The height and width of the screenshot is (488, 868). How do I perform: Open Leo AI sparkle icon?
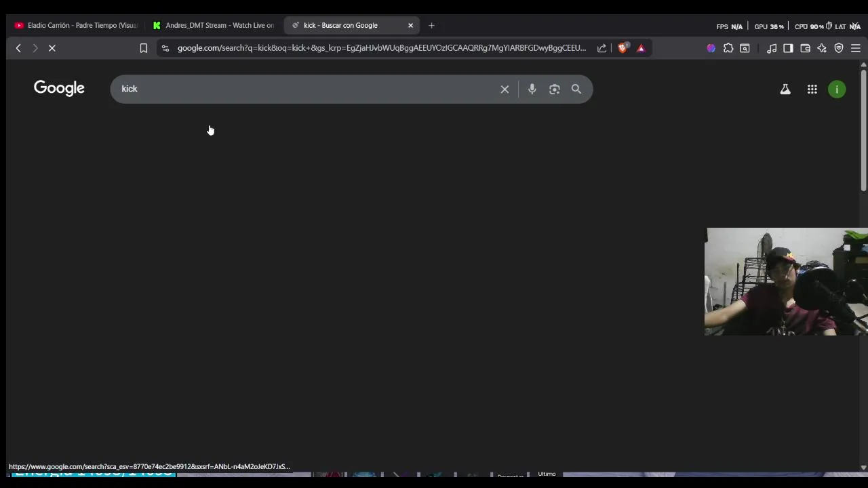[x=822, y=48]
